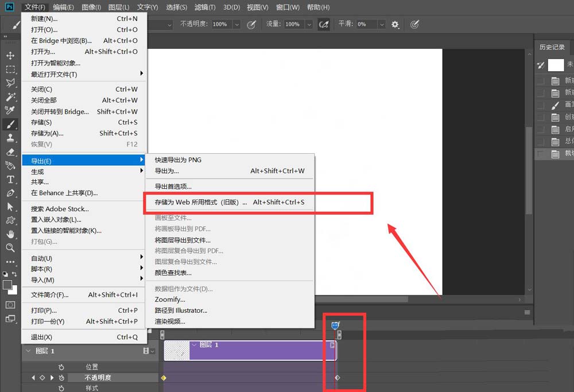Expand the 自动(U) submenu

point(84,258)
